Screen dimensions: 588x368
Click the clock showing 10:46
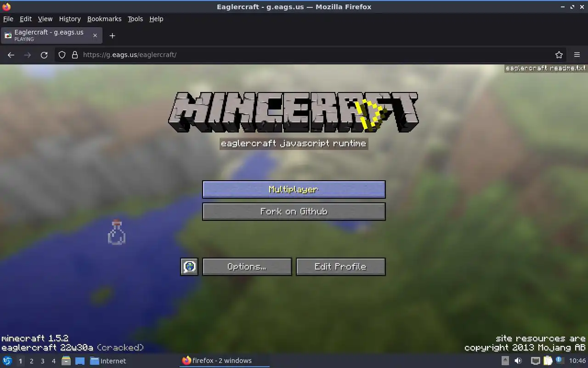[577, 361]
